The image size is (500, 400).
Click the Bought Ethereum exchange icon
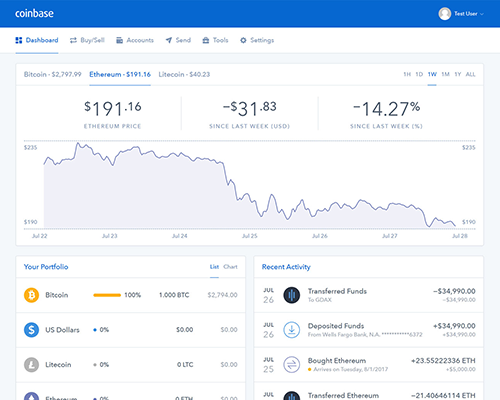[x=291, y=365]
